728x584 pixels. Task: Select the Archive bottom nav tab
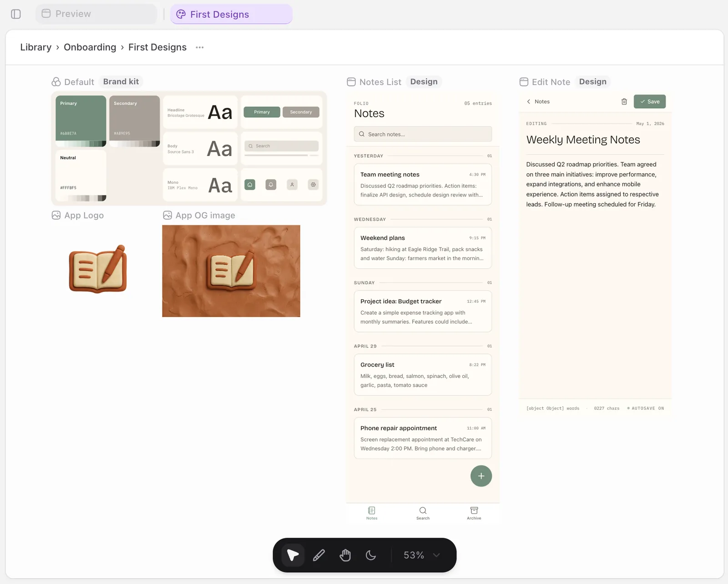474,513
